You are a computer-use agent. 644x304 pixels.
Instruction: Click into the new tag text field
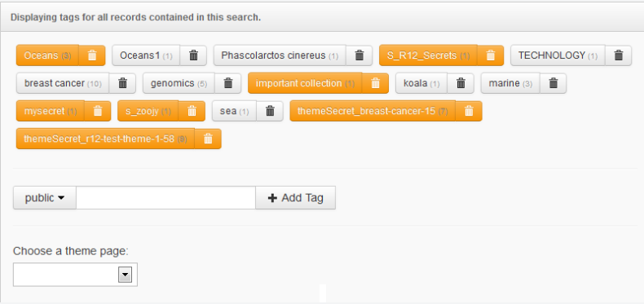pyautogui.click(x=166, y=197)
